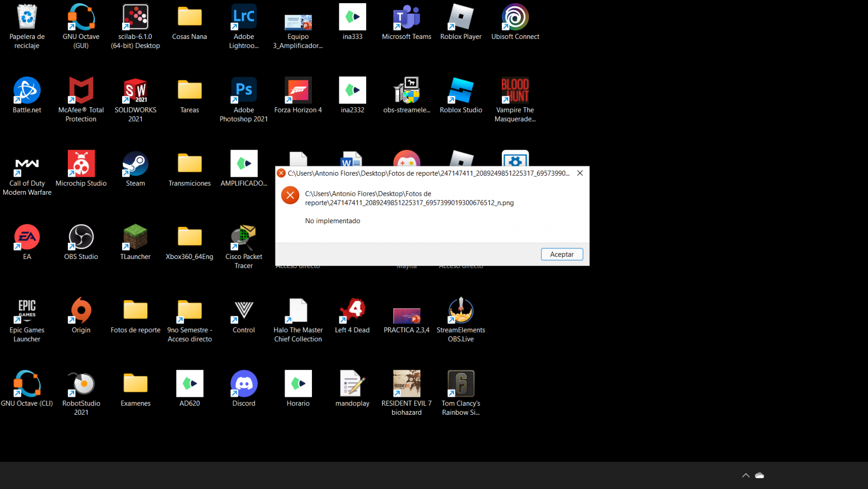Launch GNU Octave (GUI)

point(81,26)
